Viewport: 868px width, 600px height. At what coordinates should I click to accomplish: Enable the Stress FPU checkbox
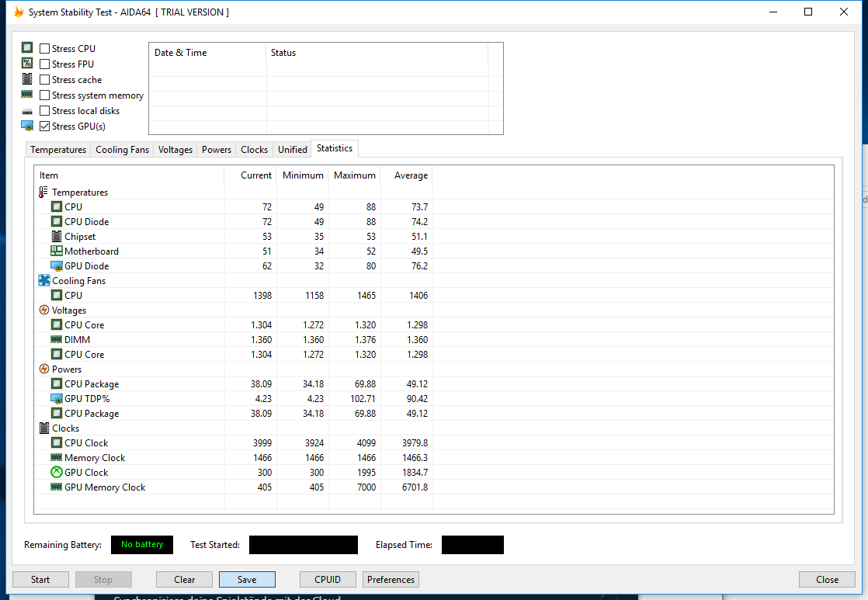(45, 64)
